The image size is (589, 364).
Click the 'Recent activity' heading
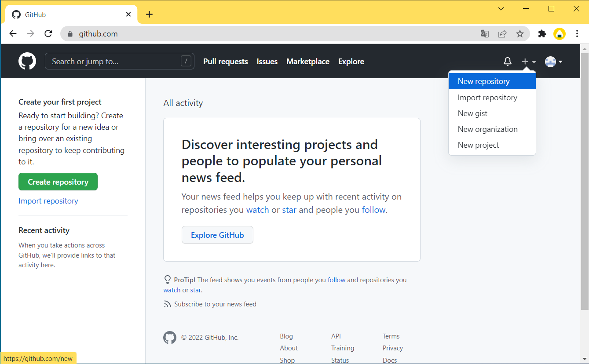coord(44,230)
